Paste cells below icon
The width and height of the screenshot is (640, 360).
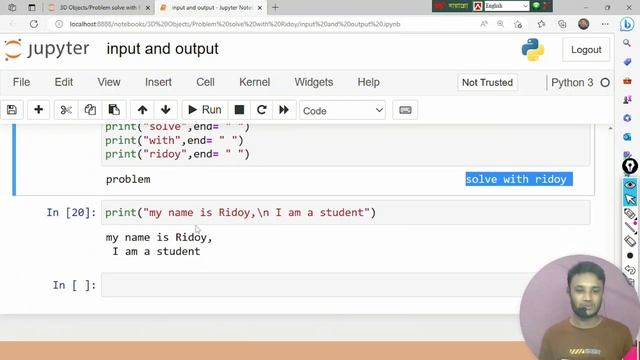(114, 110)
